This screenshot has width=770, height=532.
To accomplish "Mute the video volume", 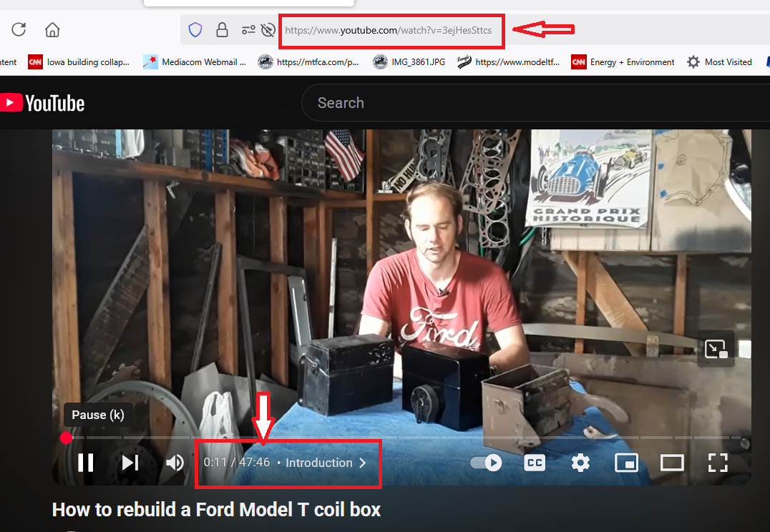I will 175,463.
